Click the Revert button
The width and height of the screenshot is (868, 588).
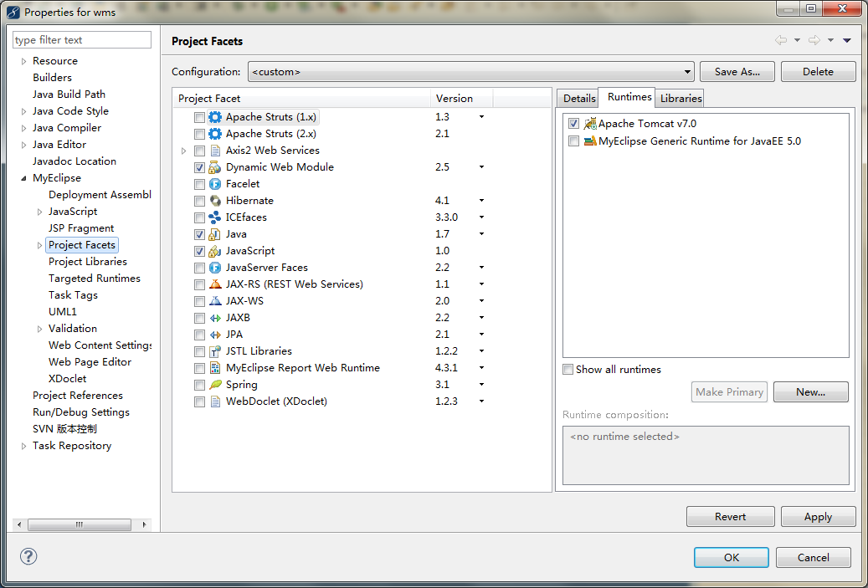point(730,517)
